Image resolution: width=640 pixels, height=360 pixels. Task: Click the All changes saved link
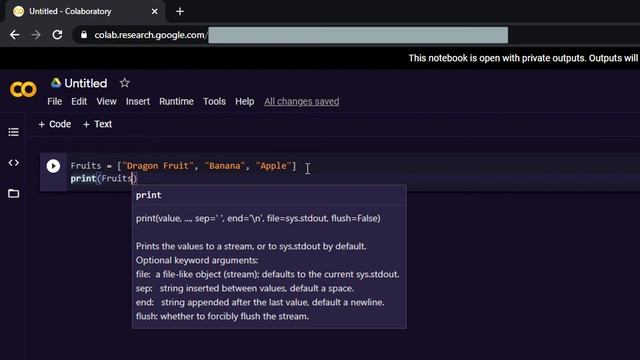(x=301, y=102)
